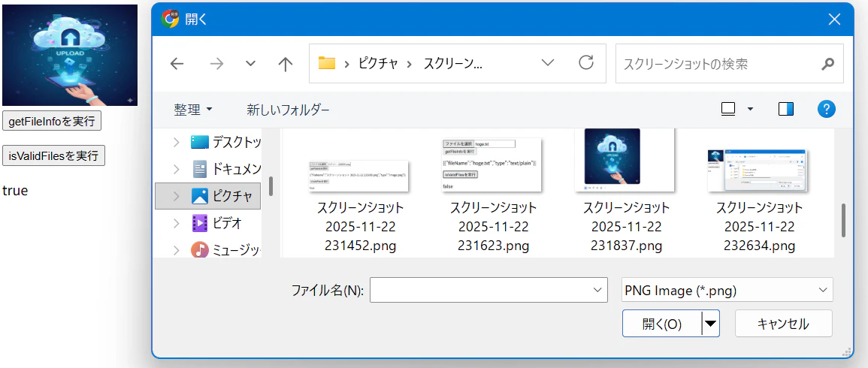This screenshot has height=368, width=868.
Task: Click file name ending 232634.png
Action: [x=759, y=226]
